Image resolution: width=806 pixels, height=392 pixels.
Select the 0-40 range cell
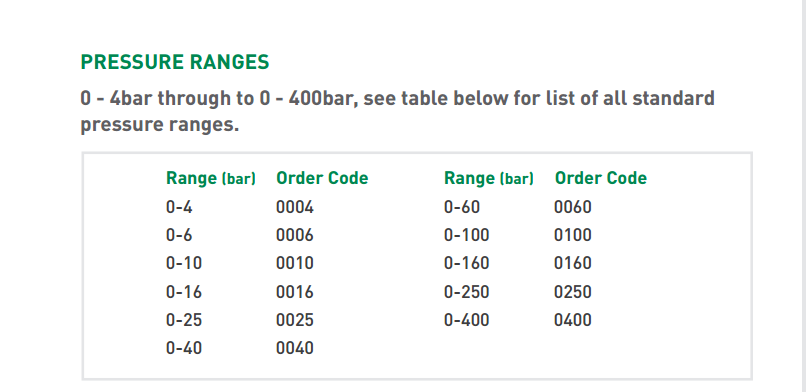(x=184, y=348)
